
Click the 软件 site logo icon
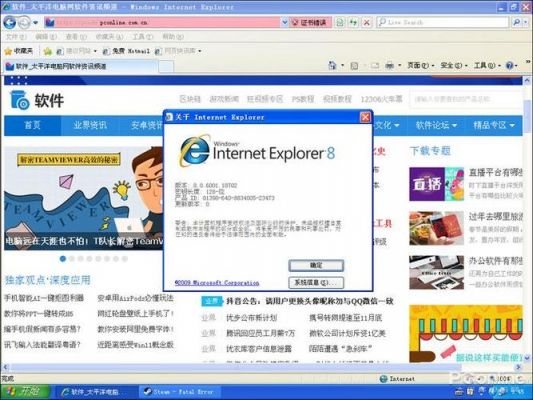19,100
